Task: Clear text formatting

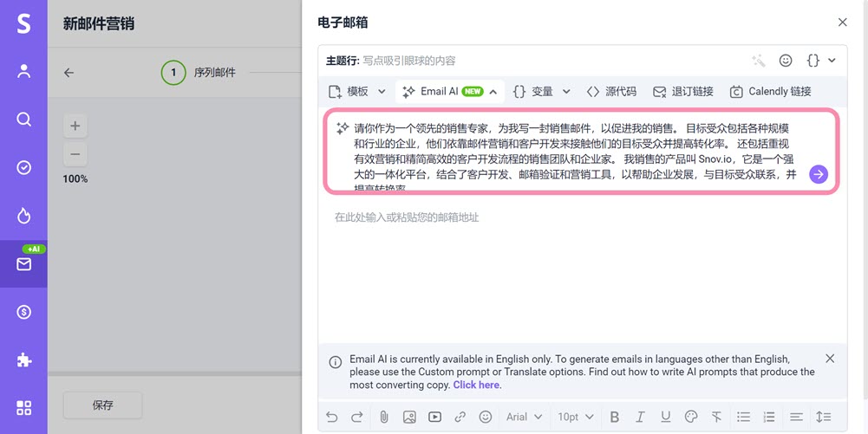Action: (716, 417)
